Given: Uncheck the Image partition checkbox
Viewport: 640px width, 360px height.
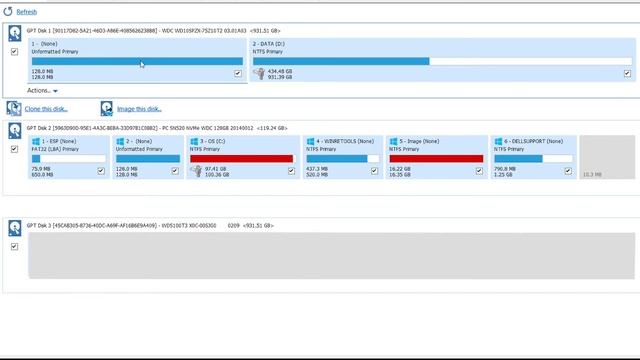Looking at the screenshot, I should point(479,171).
